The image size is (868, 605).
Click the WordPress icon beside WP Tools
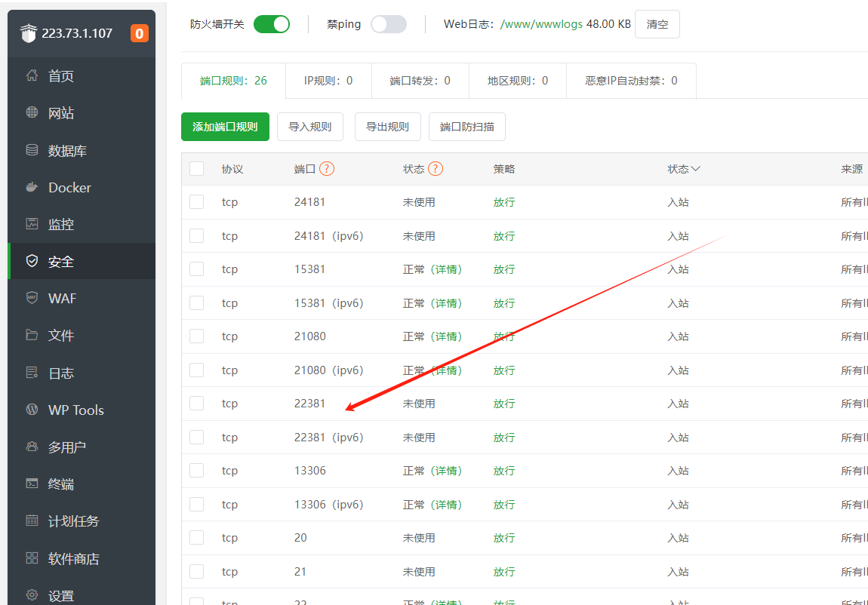32,409
